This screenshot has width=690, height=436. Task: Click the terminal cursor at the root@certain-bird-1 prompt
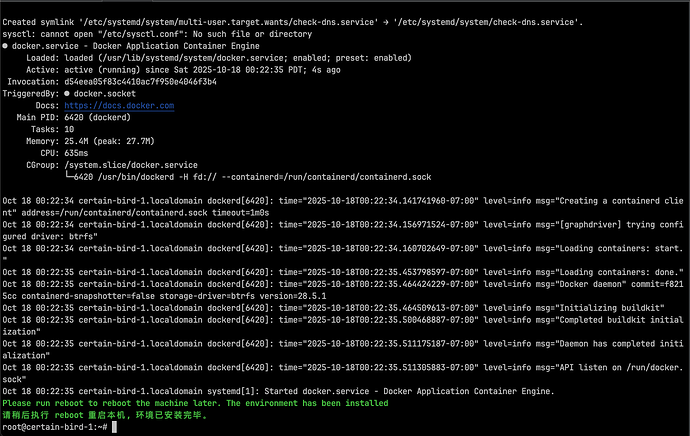pos(114,427)
